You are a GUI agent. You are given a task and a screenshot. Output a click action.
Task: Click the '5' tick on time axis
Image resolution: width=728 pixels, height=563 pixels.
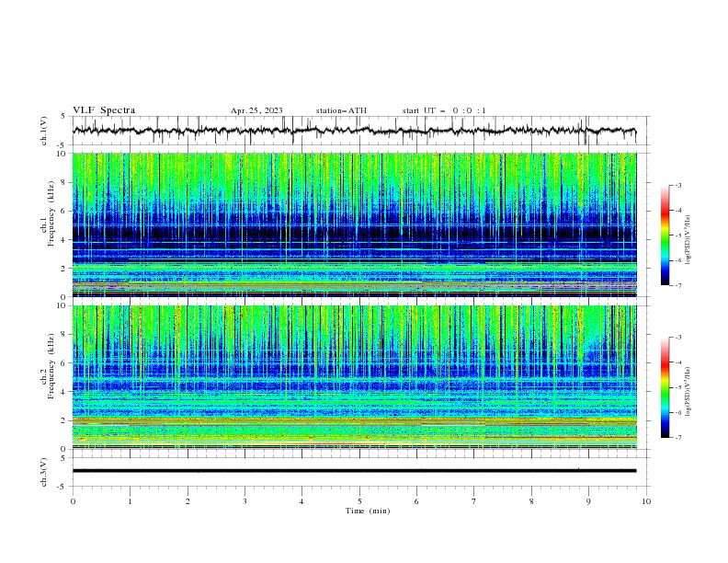[359, 501]
